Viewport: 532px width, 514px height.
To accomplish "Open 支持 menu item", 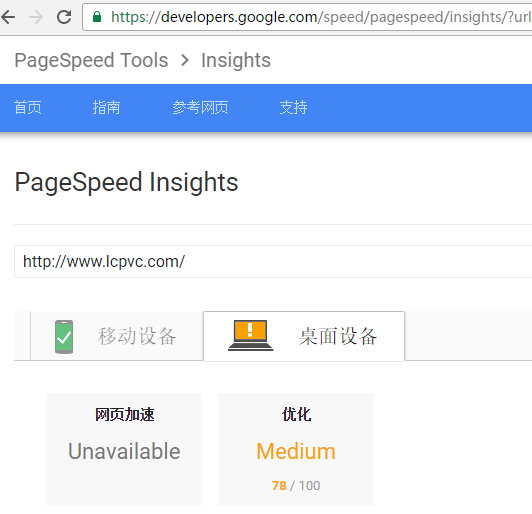I will coord(293,108).
